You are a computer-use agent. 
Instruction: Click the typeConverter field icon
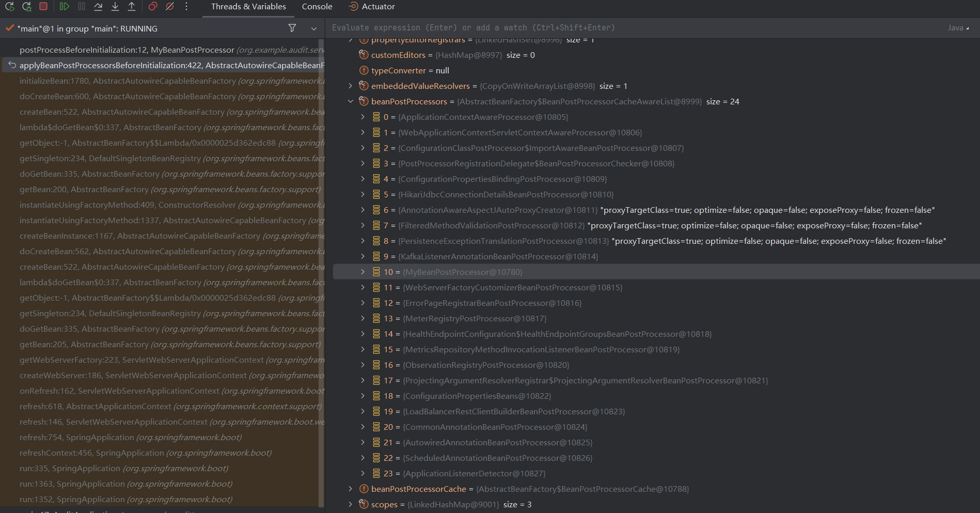point(363,70)
